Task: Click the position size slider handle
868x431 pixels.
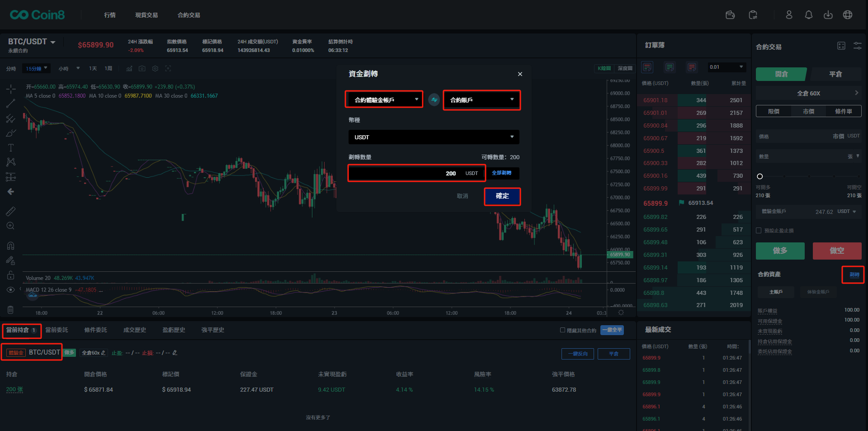Action: point(760,176)
